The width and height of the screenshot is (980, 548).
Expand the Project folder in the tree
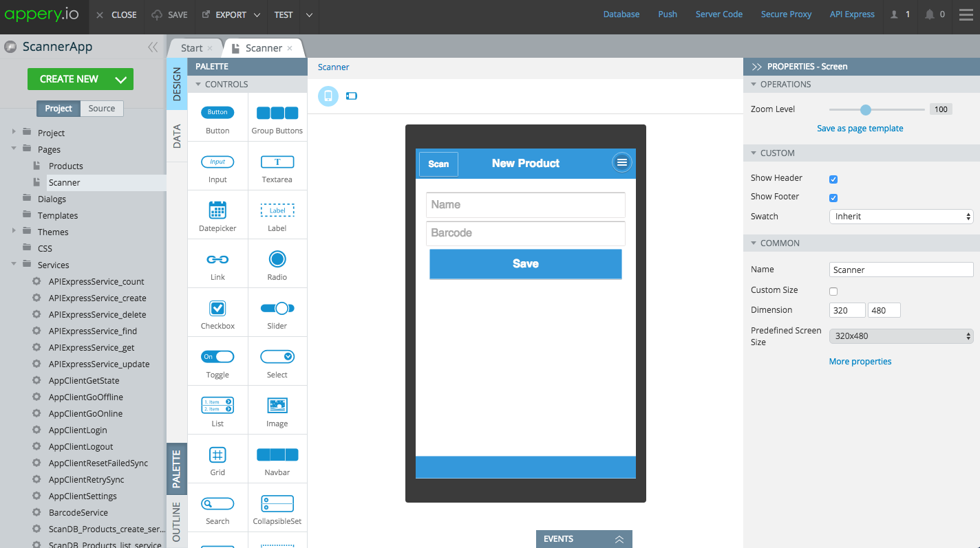click(x=14, y=132)
